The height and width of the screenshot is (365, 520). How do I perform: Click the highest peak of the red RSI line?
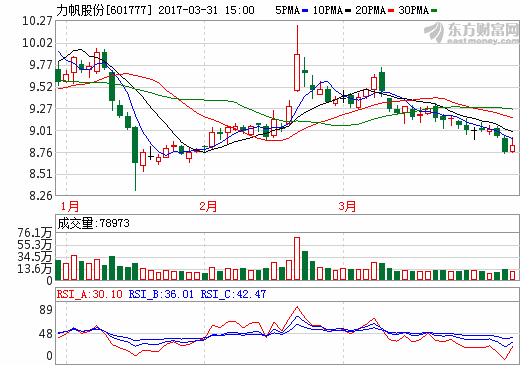tap(297, 307)
